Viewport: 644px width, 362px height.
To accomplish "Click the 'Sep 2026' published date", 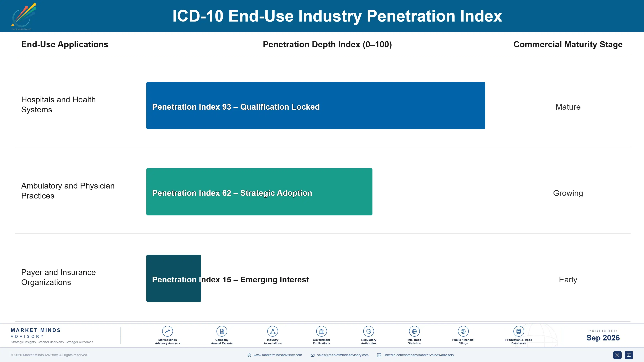I will click(603, 338).
